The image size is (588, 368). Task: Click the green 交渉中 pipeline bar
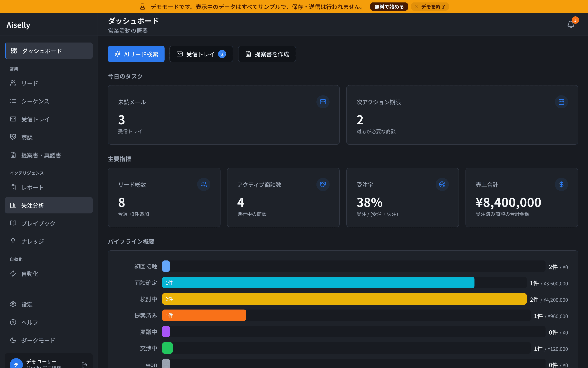(x=167, y=348)
